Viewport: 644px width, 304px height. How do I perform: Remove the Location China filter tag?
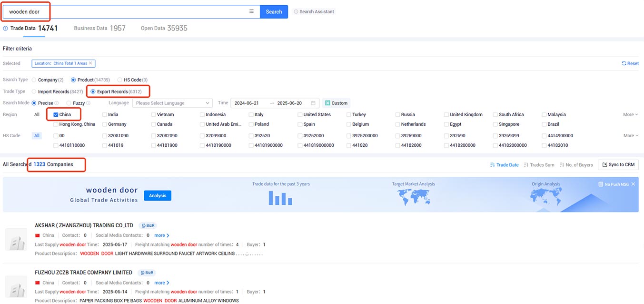pyautogui.click(x=90, y=63)
